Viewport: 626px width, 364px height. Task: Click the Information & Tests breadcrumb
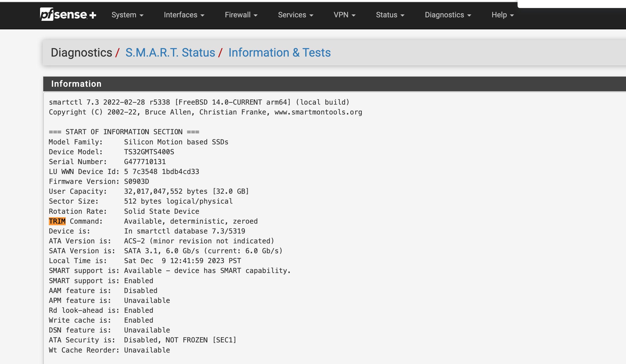[x=279, y=52]
